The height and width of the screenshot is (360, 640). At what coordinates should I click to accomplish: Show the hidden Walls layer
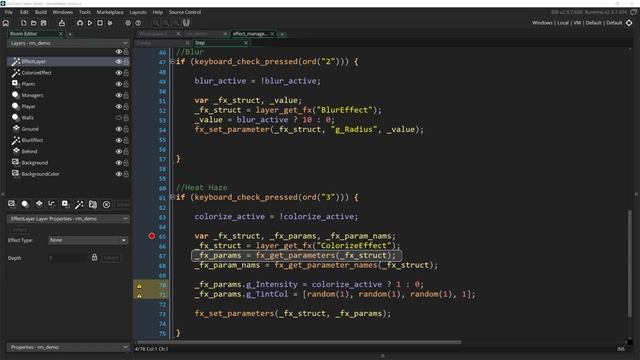coord(118,118)
